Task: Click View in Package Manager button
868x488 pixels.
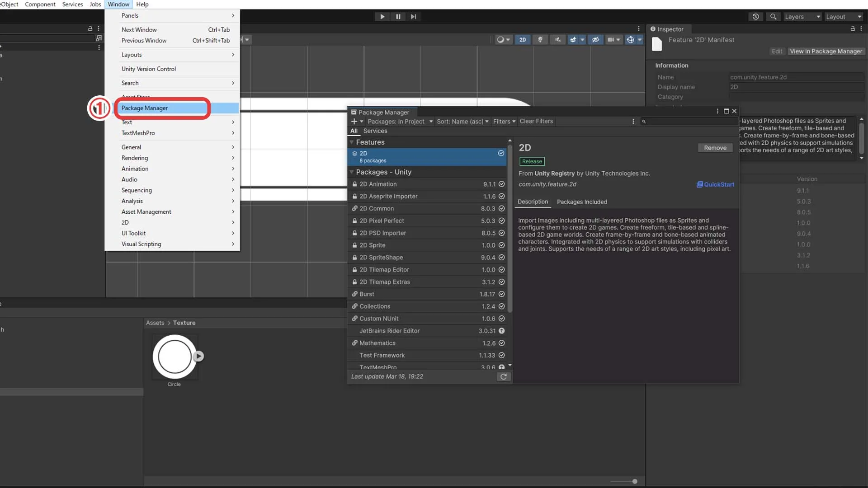Action: [x=826, y=51]
